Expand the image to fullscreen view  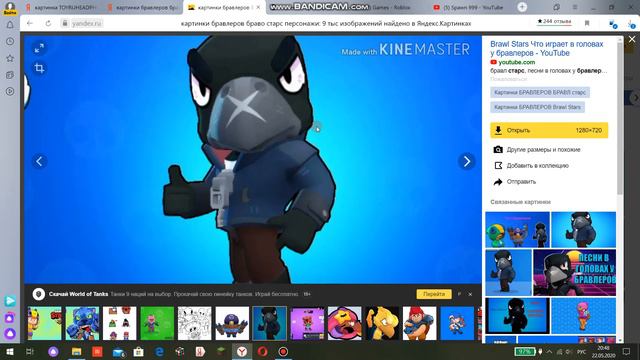pos(39,49)
